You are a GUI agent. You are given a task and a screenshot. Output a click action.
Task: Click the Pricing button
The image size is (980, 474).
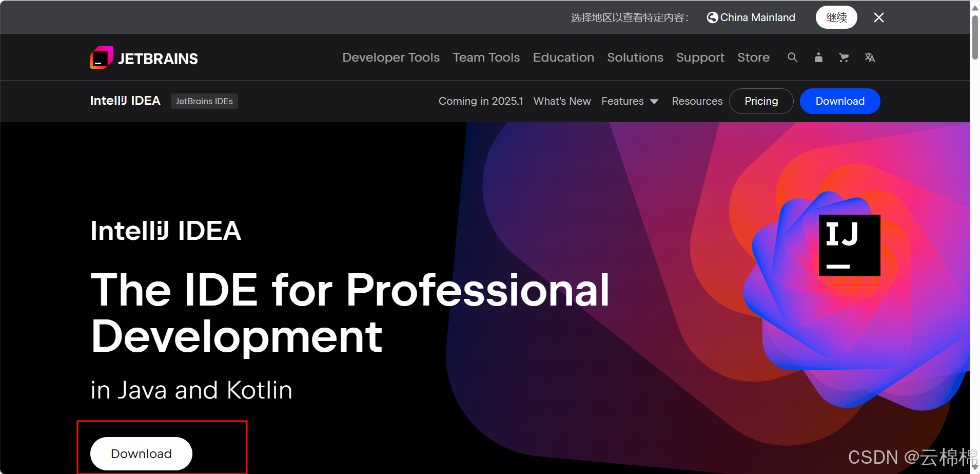[x=761, y=101]
